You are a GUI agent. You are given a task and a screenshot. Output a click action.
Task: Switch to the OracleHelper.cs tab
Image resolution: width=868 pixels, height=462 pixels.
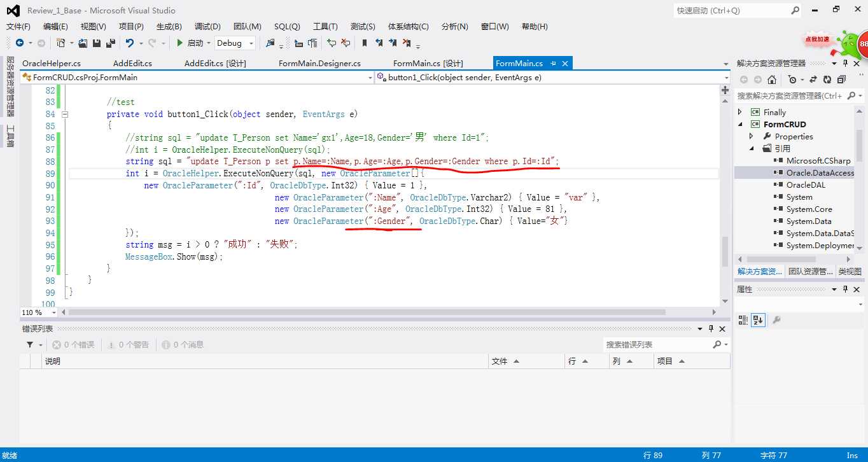click(52, 63)
